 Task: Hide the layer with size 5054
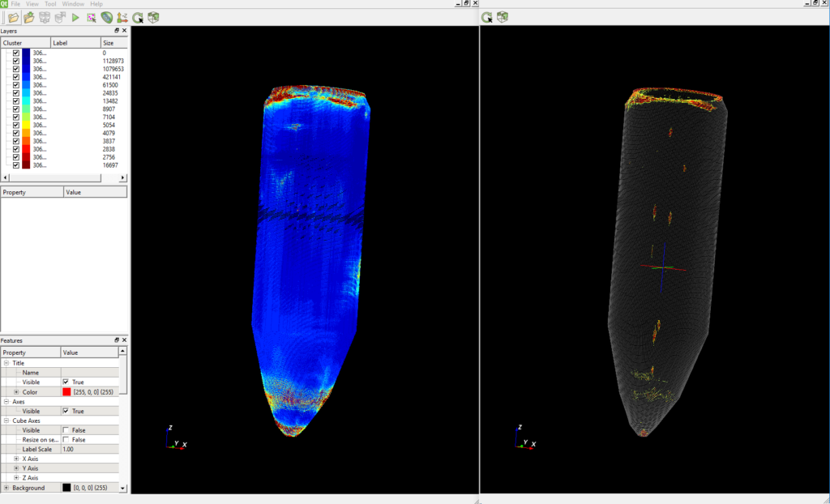point(16,125)
